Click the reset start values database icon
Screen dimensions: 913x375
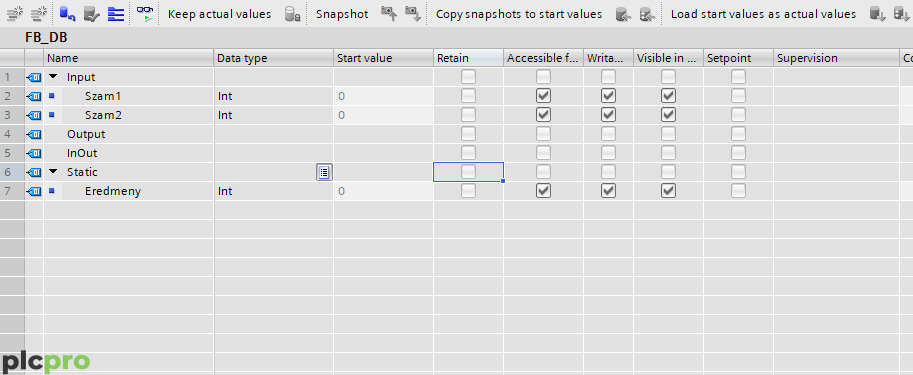68,13
